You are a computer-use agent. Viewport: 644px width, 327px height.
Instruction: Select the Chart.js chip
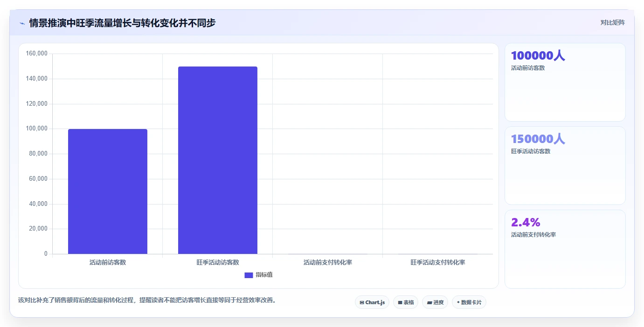click(x=372, y=302)
